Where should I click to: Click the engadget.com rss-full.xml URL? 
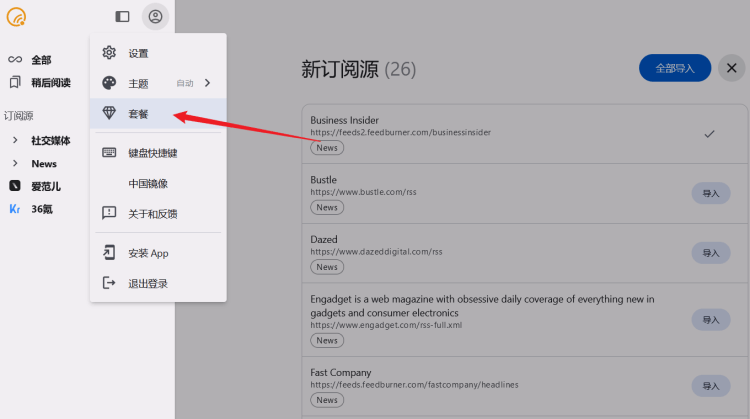[386, 325]
